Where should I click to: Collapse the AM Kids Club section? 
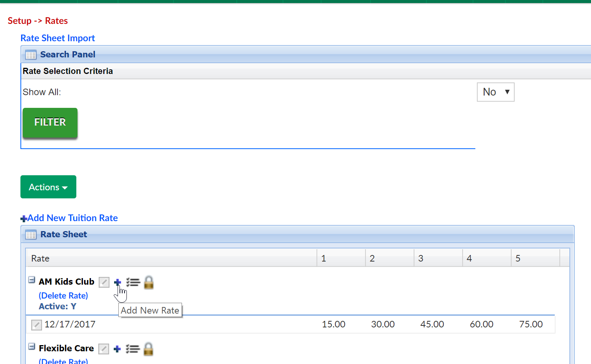coord(31,280)
